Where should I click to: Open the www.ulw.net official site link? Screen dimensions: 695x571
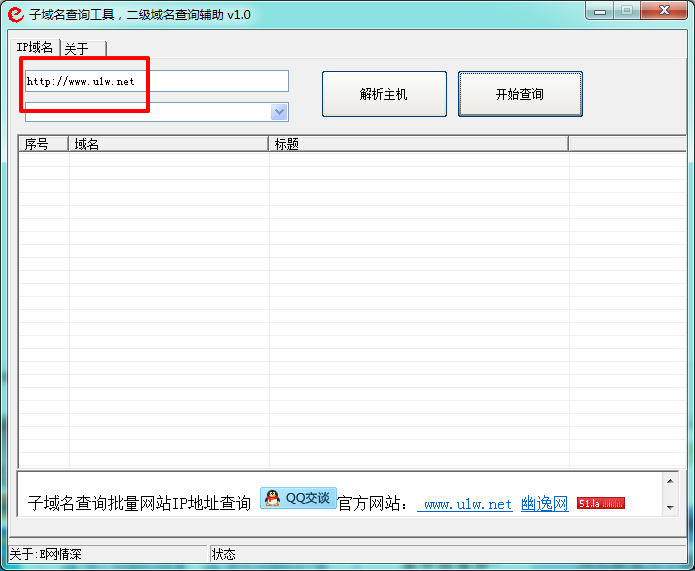pos(465,504)
